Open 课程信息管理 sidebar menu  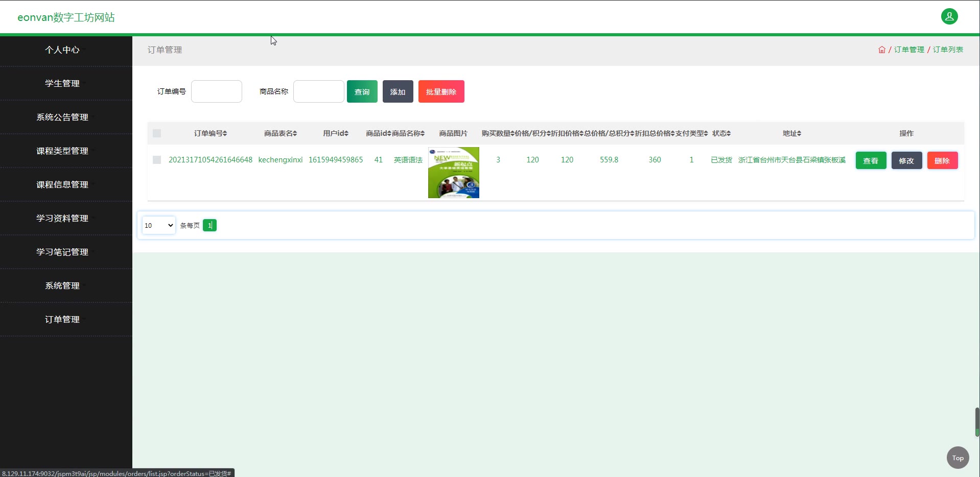tap(62, 184)
